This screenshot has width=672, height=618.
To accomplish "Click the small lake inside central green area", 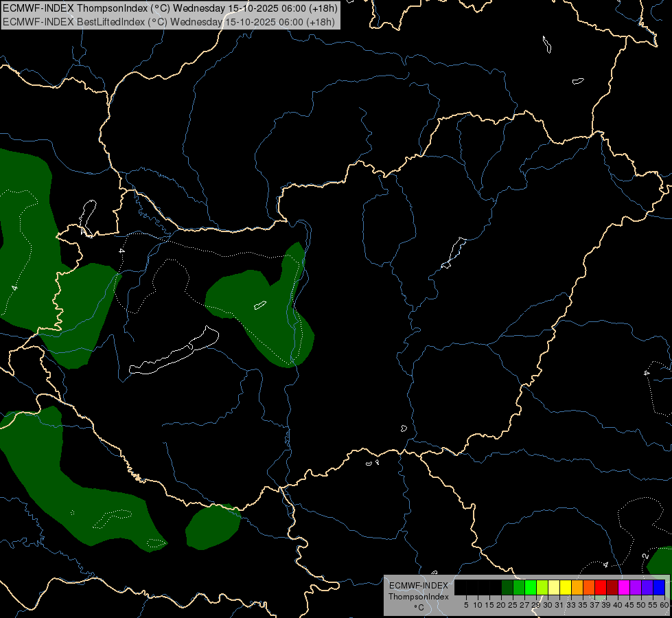I will tap(259, 306).
